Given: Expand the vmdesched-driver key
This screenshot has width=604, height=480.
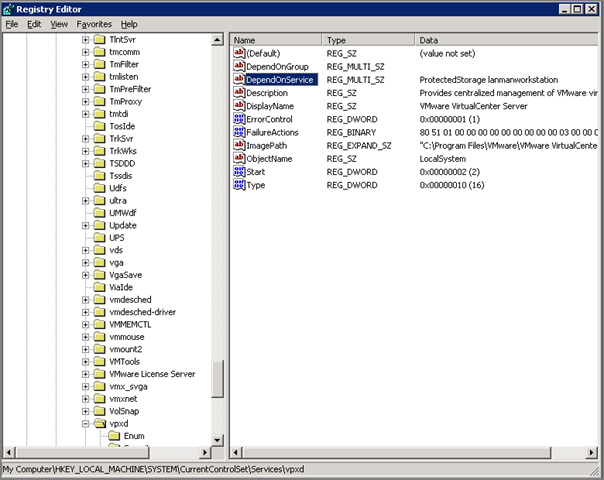Looking at the screenshot, I should coord(86,312).
